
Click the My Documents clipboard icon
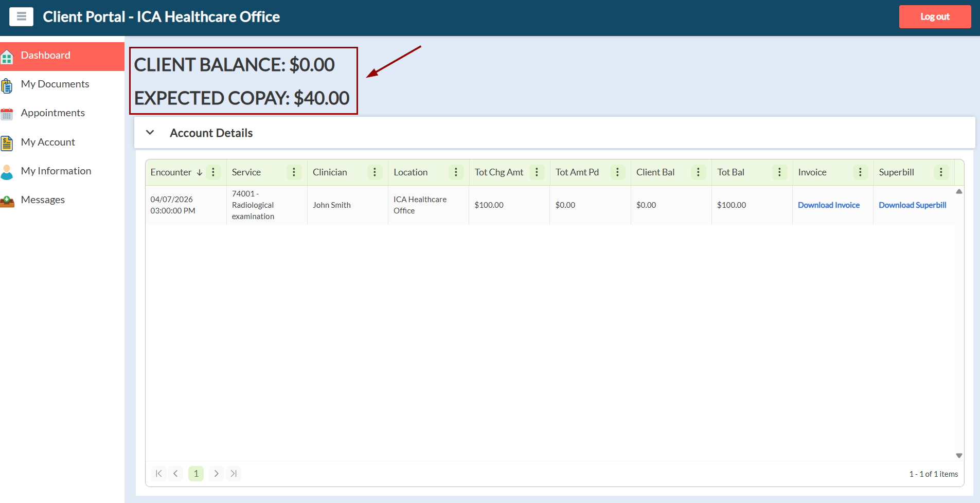(x=7, y=85)
